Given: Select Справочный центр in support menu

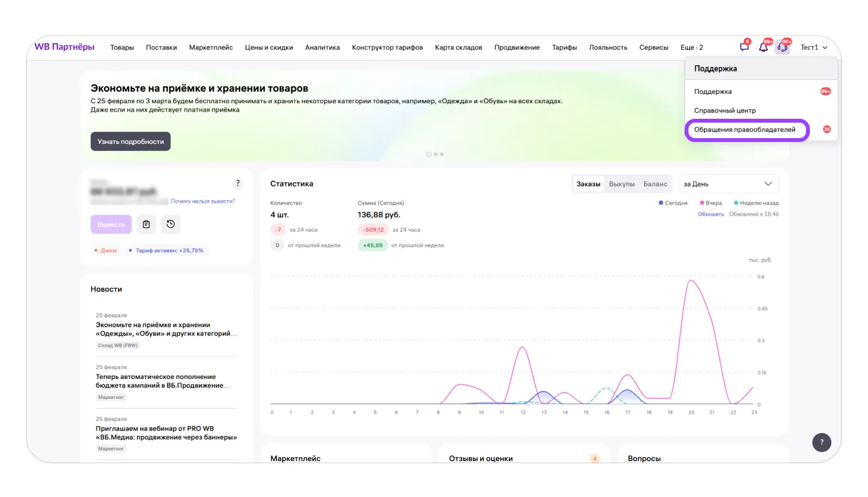Looking at the screenshot, I should [761, 110].
